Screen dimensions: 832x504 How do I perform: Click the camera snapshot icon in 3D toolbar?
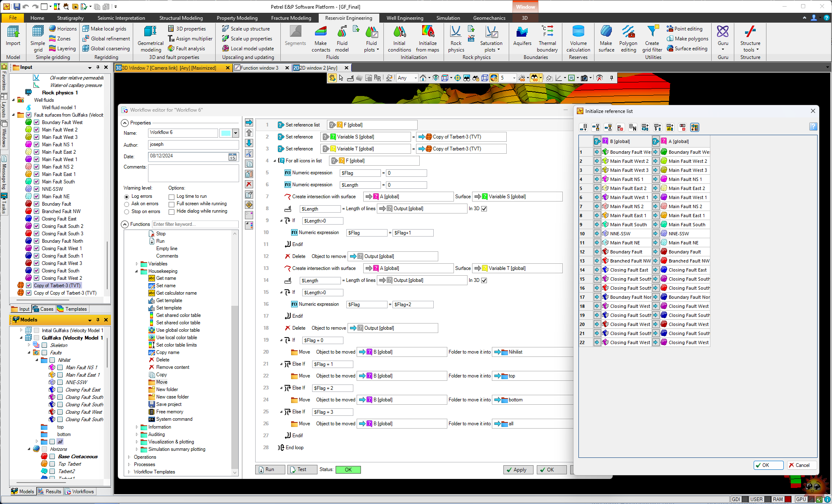tap(584, 78)
